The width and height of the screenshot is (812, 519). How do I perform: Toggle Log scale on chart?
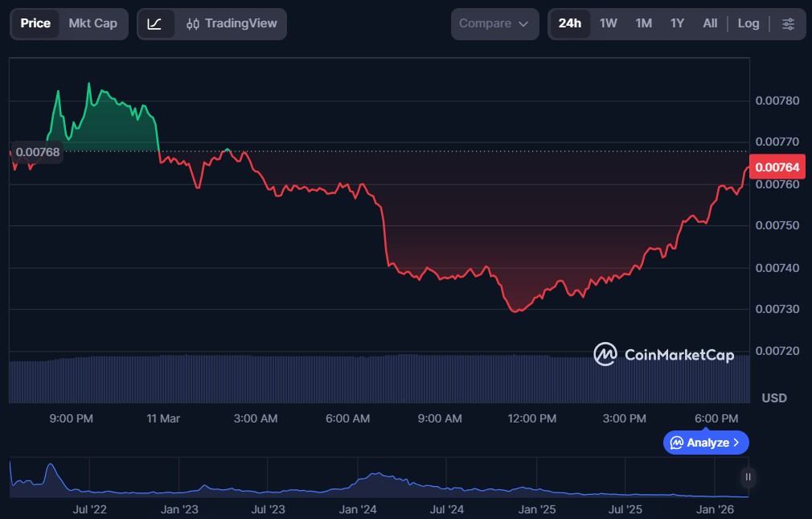point(748,23)
